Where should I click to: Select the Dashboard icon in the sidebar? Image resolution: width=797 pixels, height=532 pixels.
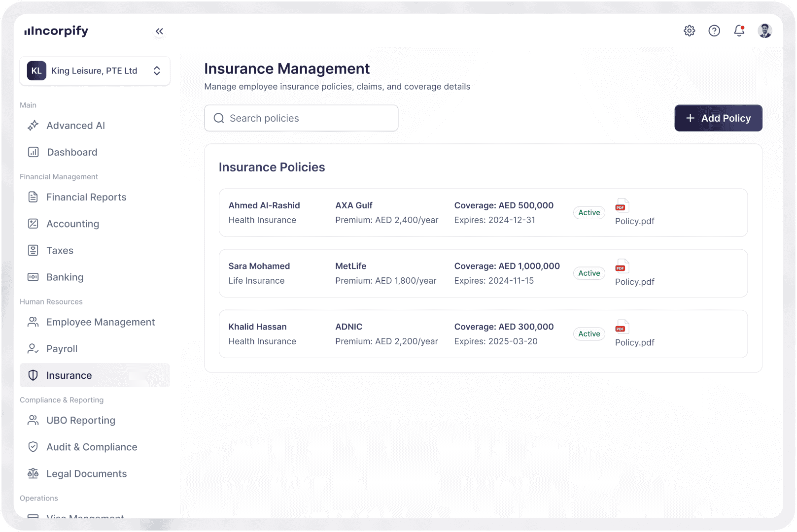click(33, 152)
